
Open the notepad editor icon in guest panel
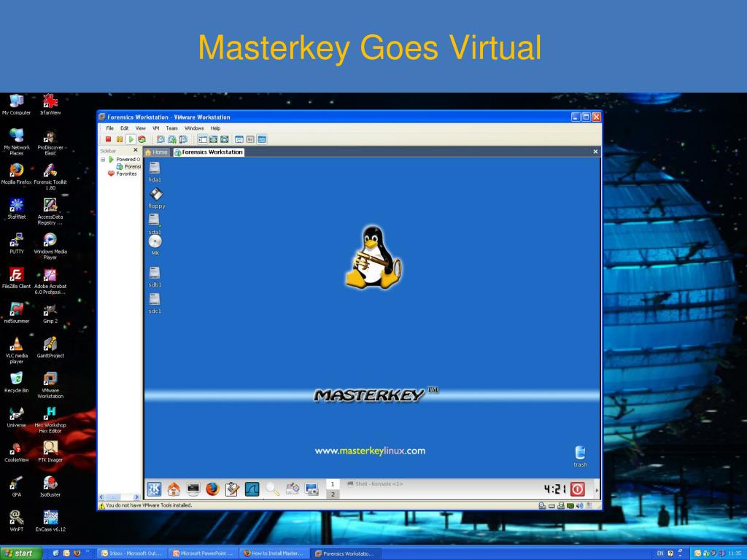pos(232,489)
